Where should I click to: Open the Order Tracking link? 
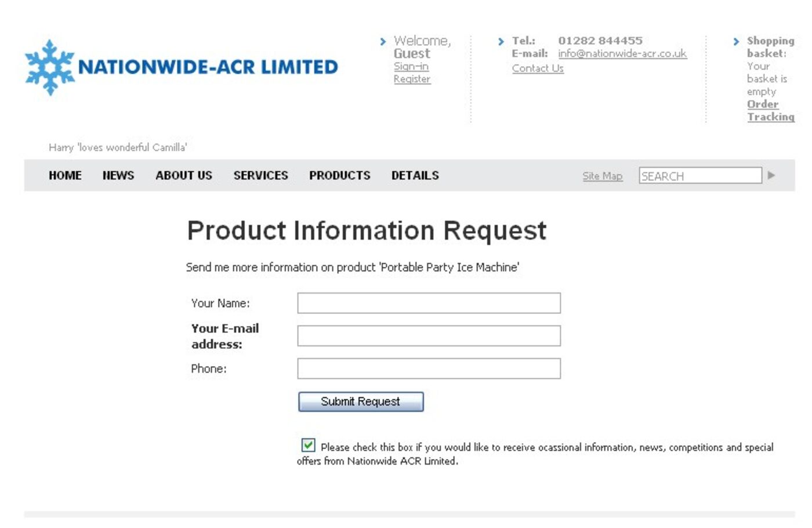[x=770, y=110]
